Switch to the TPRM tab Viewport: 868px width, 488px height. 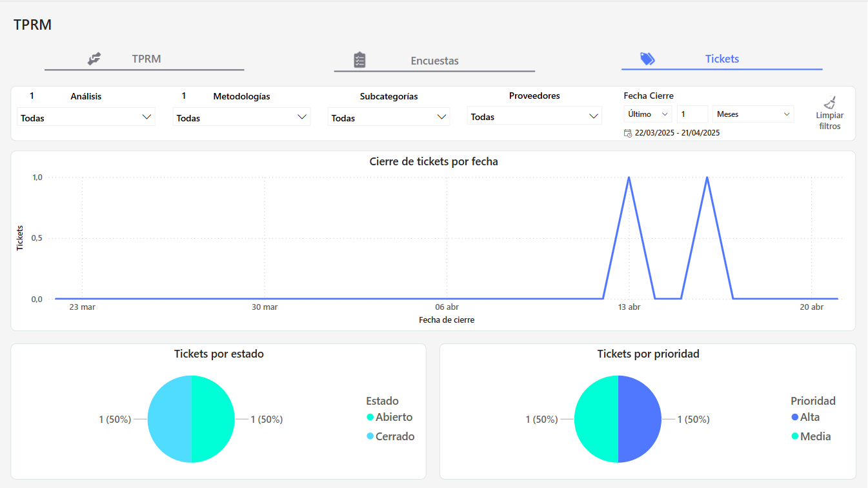pos(145,59)
